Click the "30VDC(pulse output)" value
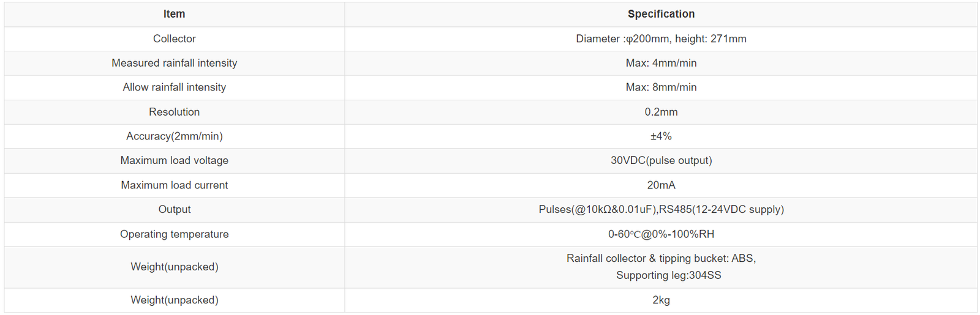The height and width of the screenshot is (315, 980). click(661, 160)
